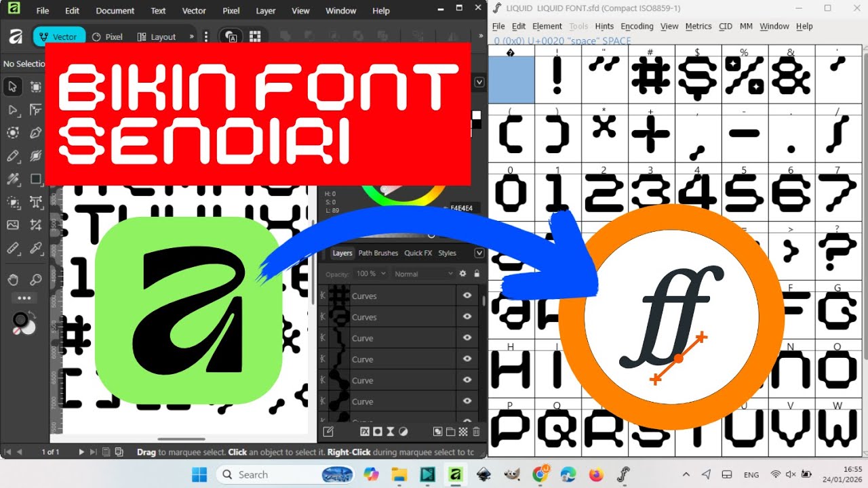Screen dimensions: 868x488
Task: Add mask layer from Layers panel
Action: 378,432
